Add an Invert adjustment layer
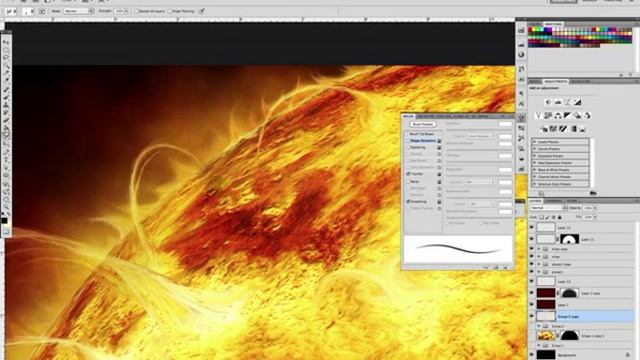Viewport: 640px width, 360px height. (x=544, y=129)
